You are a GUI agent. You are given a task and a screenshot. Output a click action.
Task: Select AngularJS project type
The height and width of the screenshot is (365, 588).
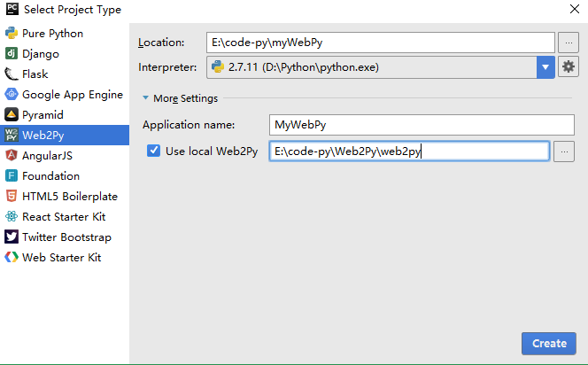[x=65, y=155]
